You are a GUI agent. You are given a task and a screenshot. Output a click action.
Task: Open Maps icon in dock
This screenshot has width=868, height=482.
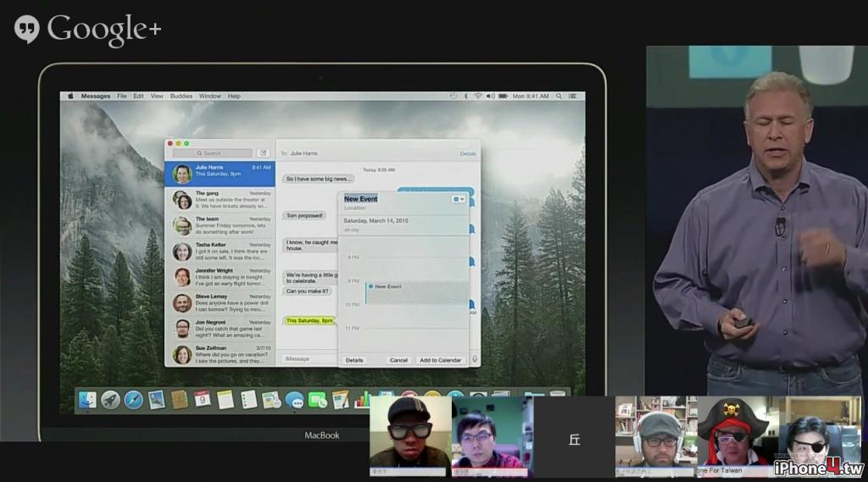tap(271, 400)
